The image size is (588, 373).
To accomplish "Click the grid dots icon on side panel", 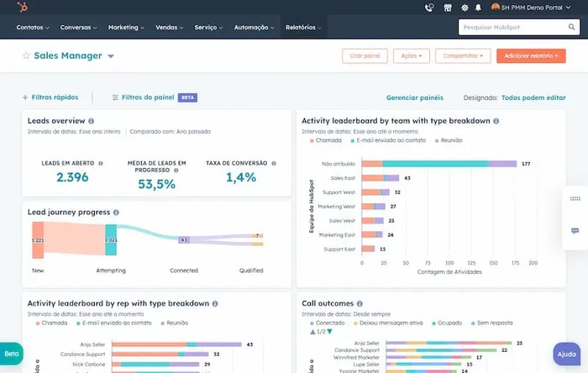I will (575, 199).
